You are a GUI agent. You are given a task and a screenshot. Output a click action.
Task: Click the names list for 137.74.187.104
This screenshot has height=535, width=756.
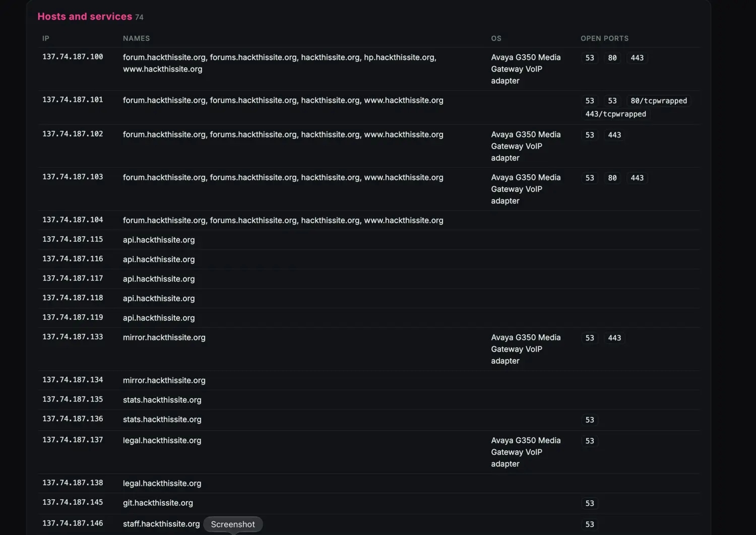point(283,221)
